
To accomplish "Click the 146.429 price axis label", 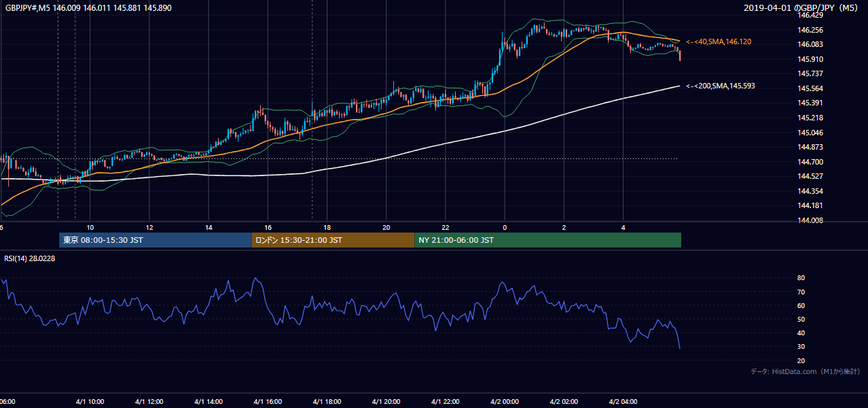I will (811, 15).
